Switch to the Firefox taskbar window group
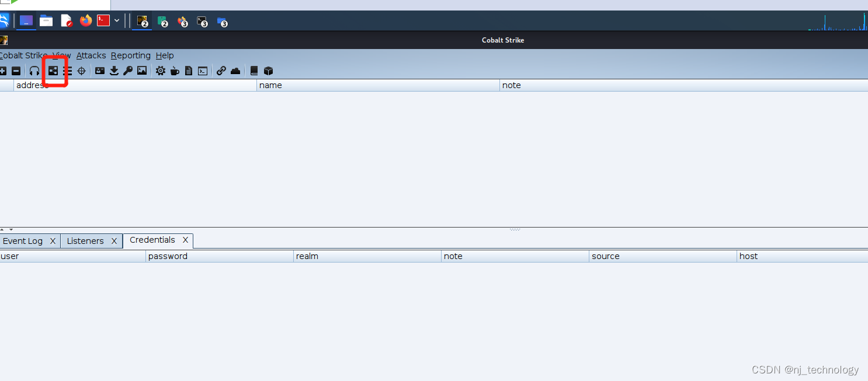This screenshot has width=868, height=381. point(182,22)
